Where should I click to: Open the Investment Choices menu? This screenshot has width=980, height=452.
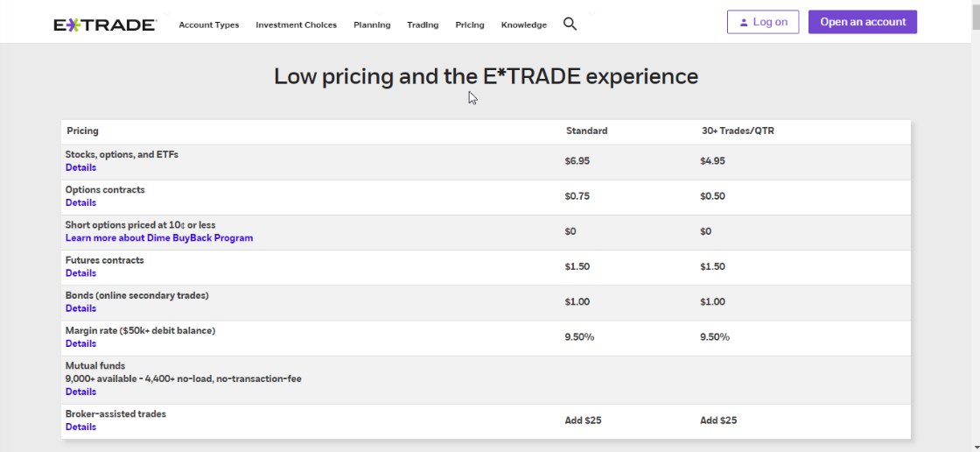coord(297,25)
